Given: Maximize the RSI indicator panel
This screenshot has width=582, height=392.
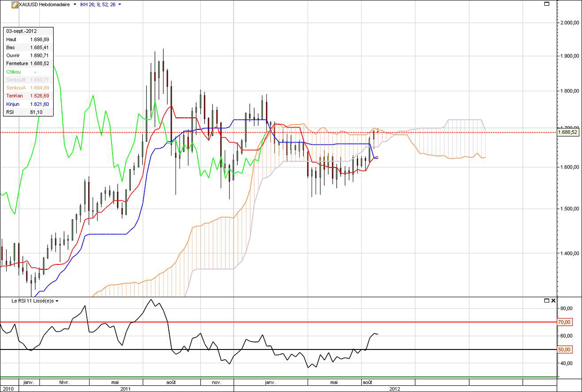Looking at the screenshot, I should point(547,301).
